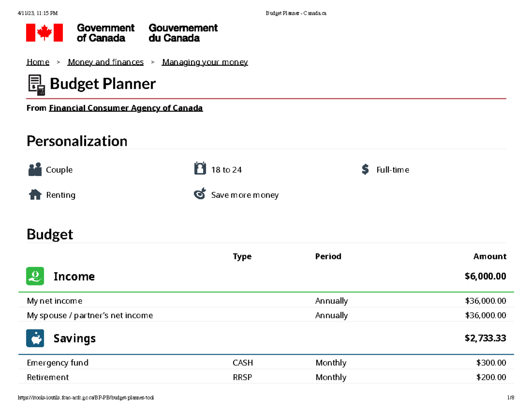Image resolution: width=532 pixels, height=411 pixels.
Task: Open the CASH type dropdown for Emergency fund
Action: point(243,363)
